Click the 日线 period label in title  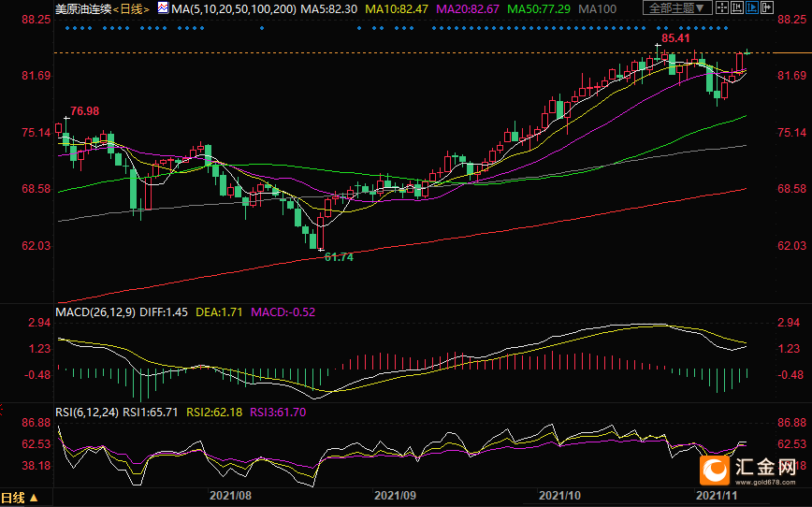coord(131,8)
